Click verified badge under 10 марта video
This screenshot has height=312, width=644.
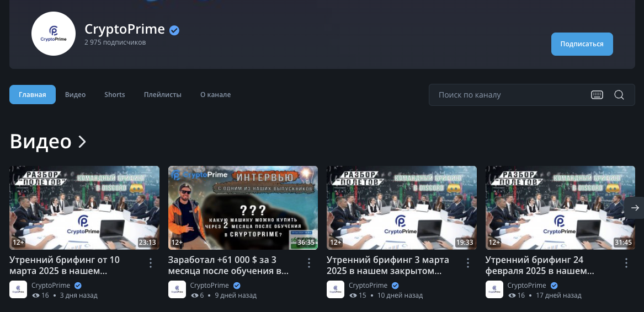pos(78,286)
